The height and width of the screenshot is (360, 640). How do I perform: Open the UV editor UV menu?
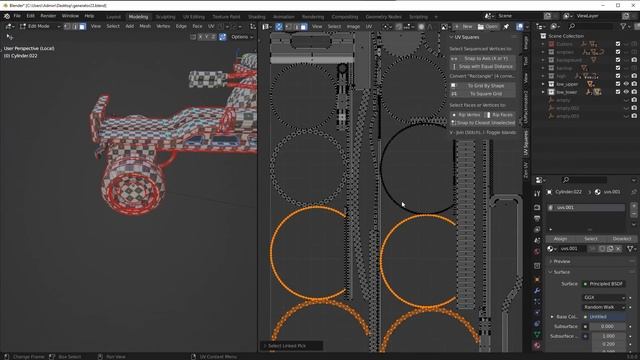[369, 27]
